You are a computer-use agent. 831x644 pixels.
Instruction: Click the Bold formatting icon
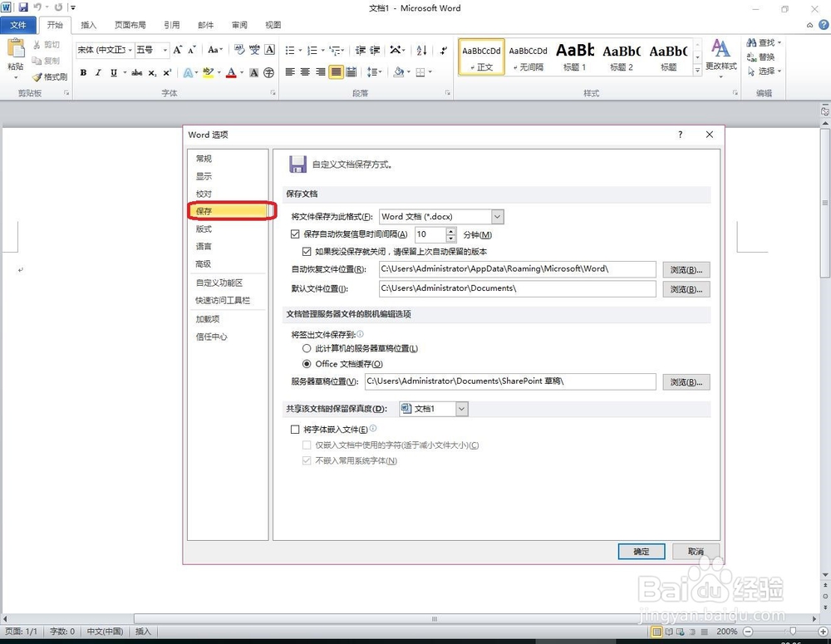coord(83,72)
